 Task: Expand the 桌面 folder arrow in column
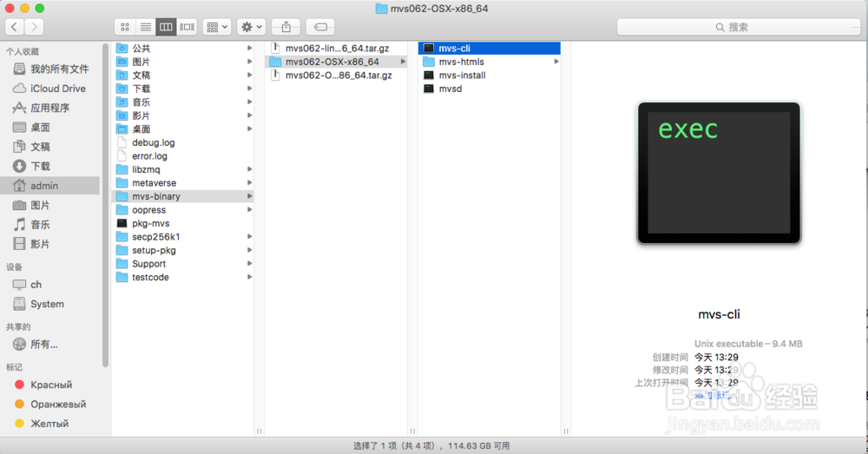click(250, 129)
